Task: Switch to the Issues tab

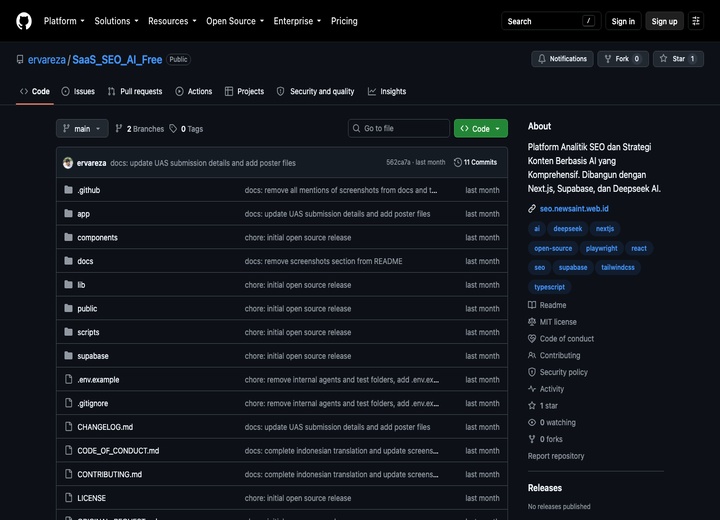Action: pos(78,91)
